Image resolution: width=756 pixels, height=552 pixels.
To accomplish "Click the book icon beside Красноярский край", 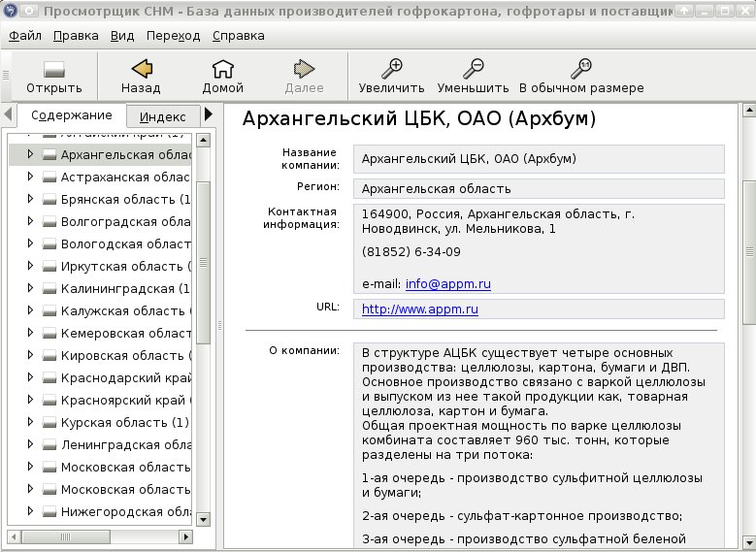I will click(x=49, y=400).
